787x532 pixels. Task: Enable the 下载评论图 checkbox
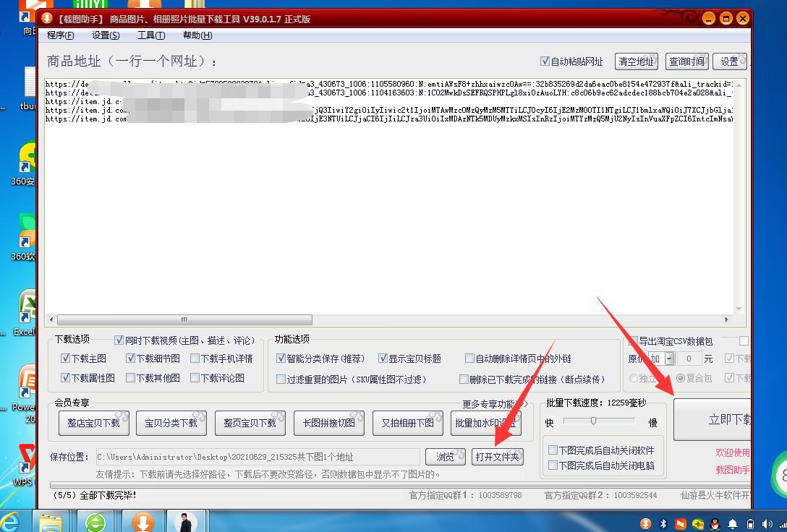[195, 377]
